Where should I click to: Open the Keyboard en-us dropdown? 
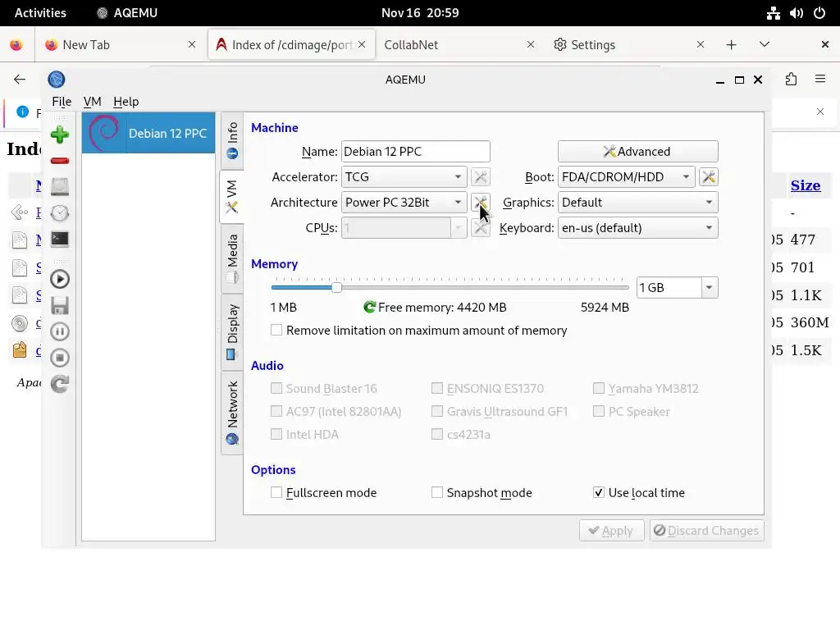tap(638, 228)
